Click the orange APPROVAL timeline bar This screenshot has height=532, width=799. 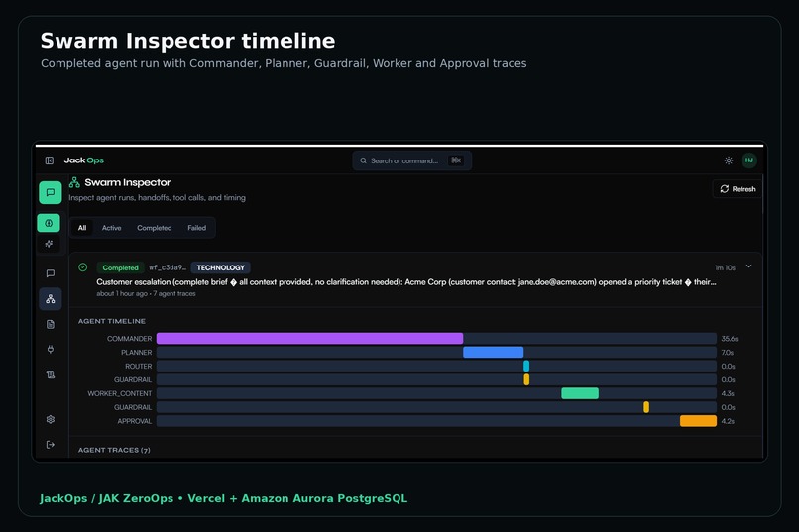click(698, 421)
